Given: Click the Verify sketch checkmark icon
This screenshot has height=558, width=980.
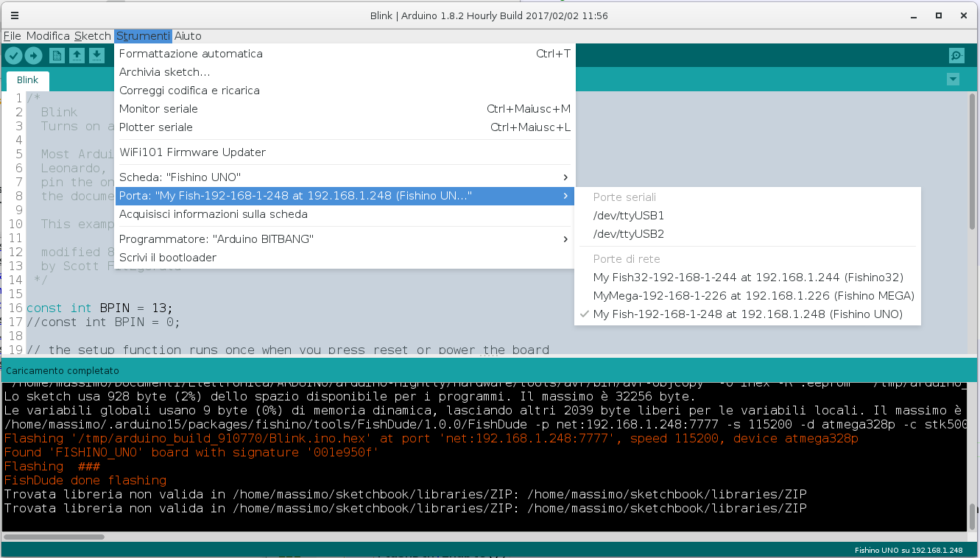Looking at the screenshot, I should (13, 55).
